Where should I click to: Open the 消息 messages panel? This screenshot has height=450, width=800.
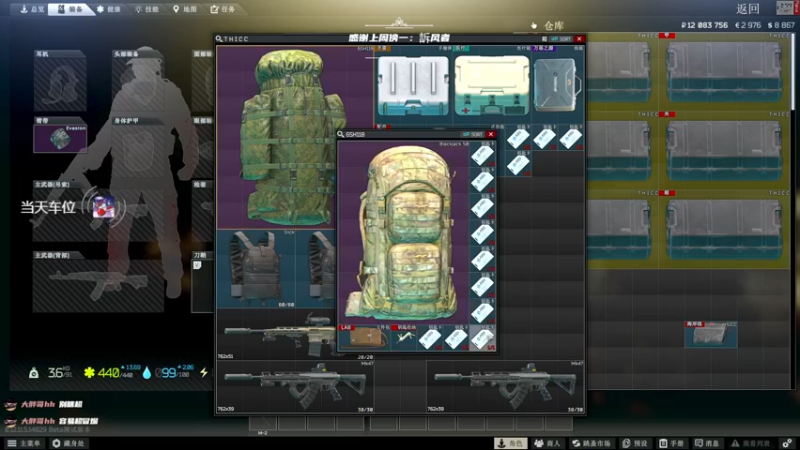(x=707, y=443)
